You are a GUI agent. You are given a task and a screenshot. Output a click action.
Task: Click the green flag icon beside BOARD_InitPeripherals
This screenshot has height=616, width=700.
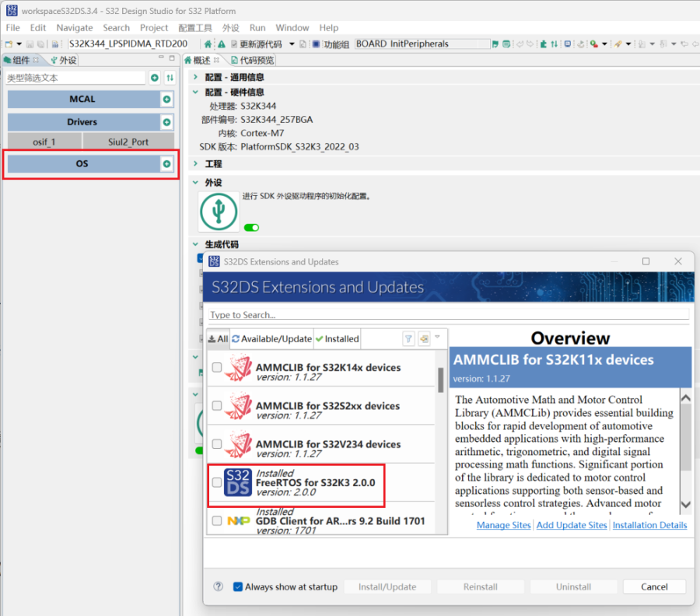click(495, 44)
